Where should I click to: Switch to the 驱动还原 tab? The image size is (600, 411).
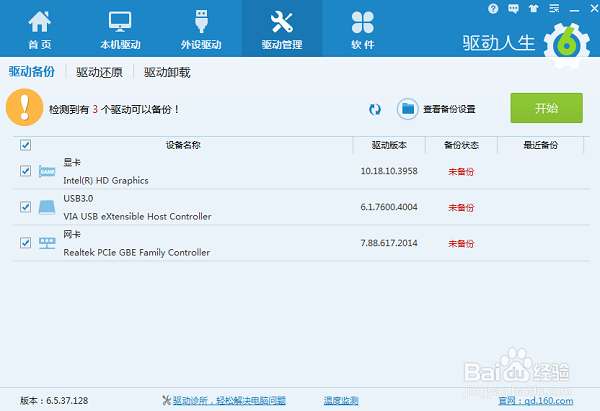click(99, 72)
